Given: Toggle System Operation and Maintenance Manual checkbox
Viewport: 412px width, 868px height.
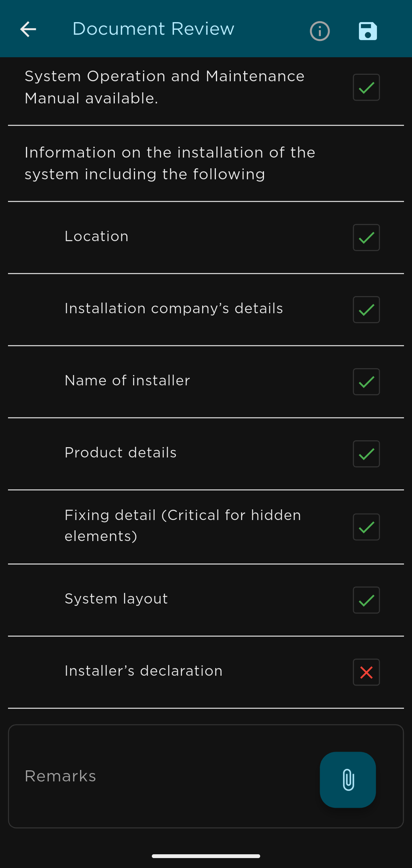Looking at the screenshot, I should click(x=366, y=87).
